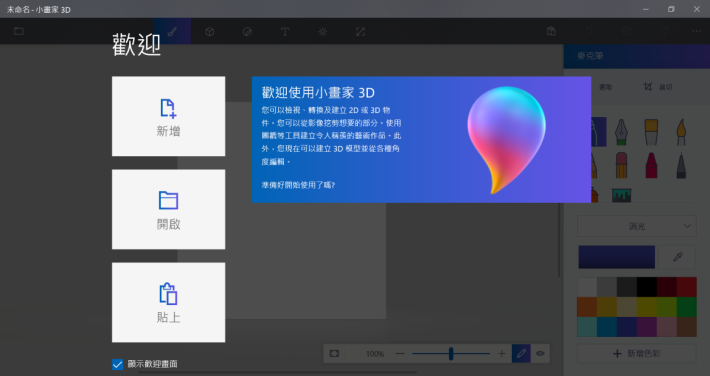Image resolution: width=710 pixels, height=376 pixels.
Task: Click the minus zoom-out icon
Action: (400, 353)
